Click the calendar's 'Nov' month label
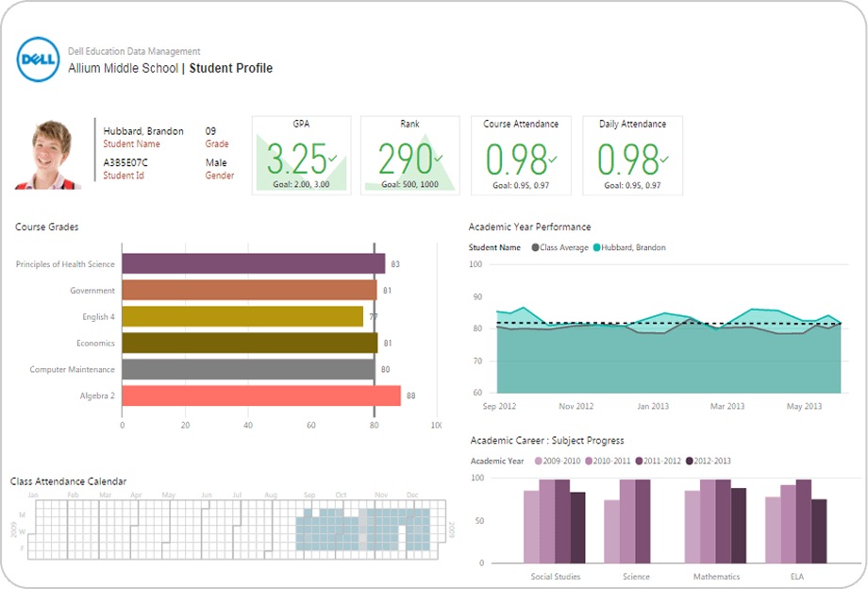 (x=381, y=495)
